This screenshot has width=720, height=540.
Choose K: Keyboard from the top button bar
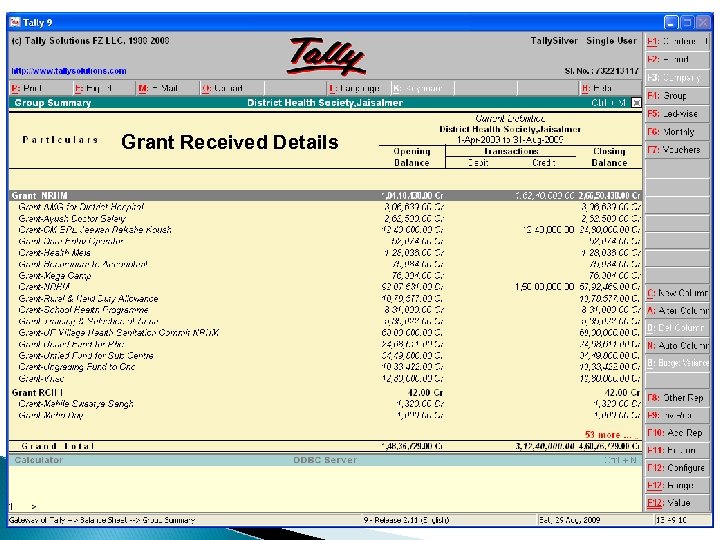pos(422,88)
